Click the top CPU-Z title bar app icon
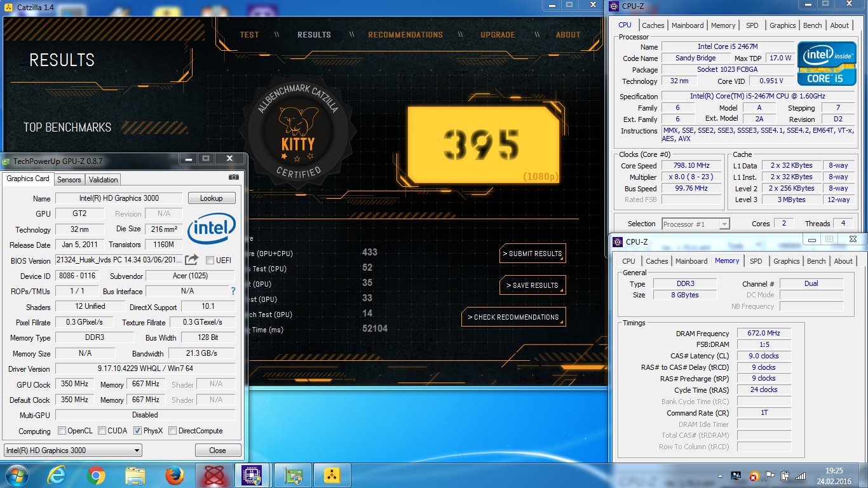Viewport: 868px width, 488px height. [x=614, y=6]
